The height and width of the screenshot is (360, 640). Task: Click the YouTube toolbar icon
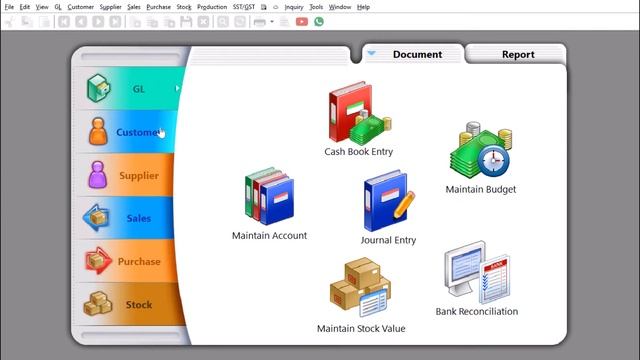click(302, 22)
